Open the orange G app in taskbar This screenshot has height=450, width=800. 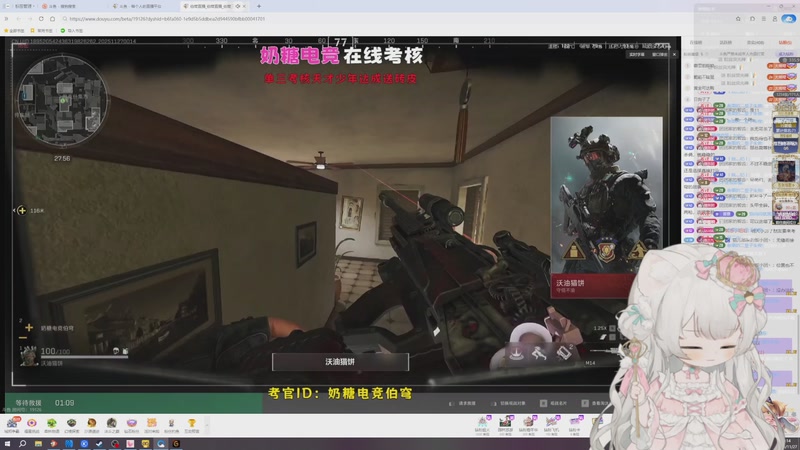click(x=176, y=444)
